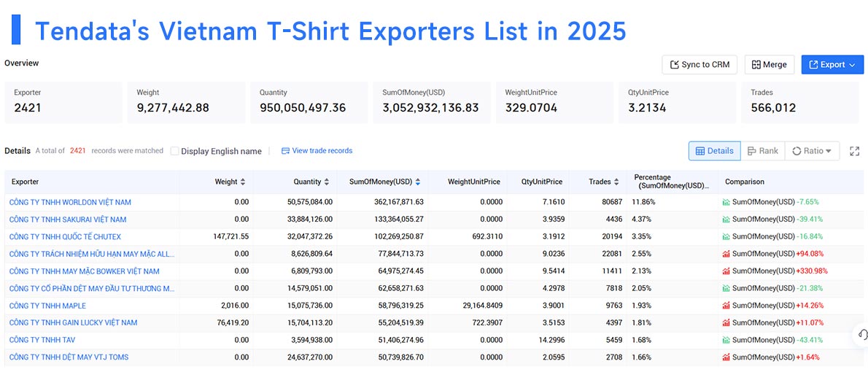Open CÔNG TY TNHH GAIN LUCKY VIỆT NAM

73,322
